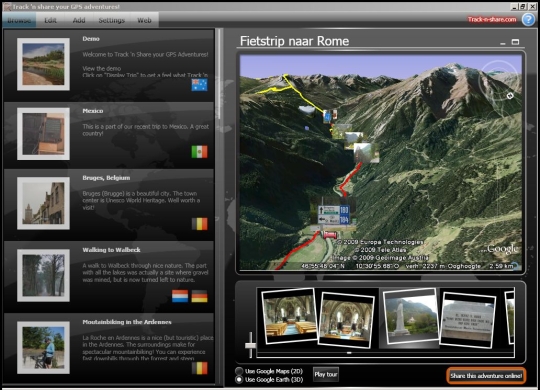Open the mountain photo marker on route
The height and width of the screenshot is (390, 540).
coord(366,153)
